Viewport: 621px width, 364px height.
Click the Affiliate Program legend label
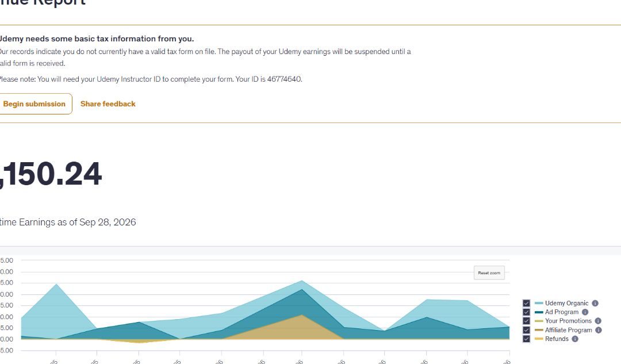[568, 330]
